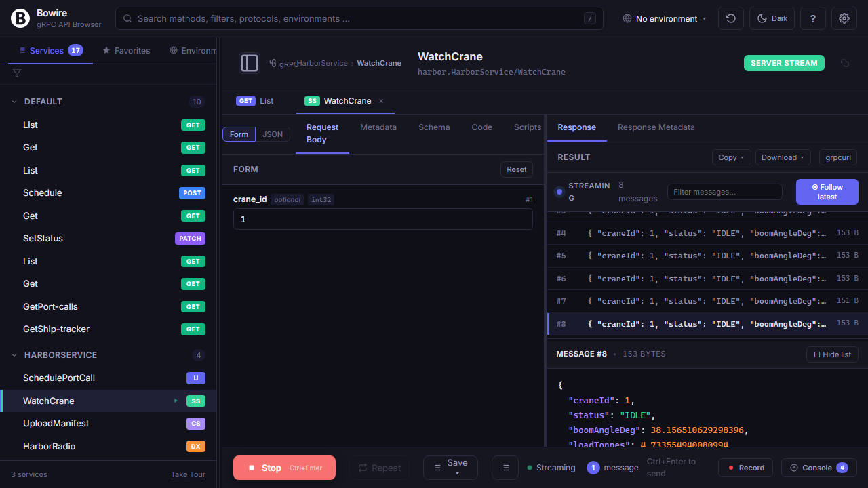The image size is (868, 488).
Task: Open the Copy dropdown in Result
Action: coord(731,157)
